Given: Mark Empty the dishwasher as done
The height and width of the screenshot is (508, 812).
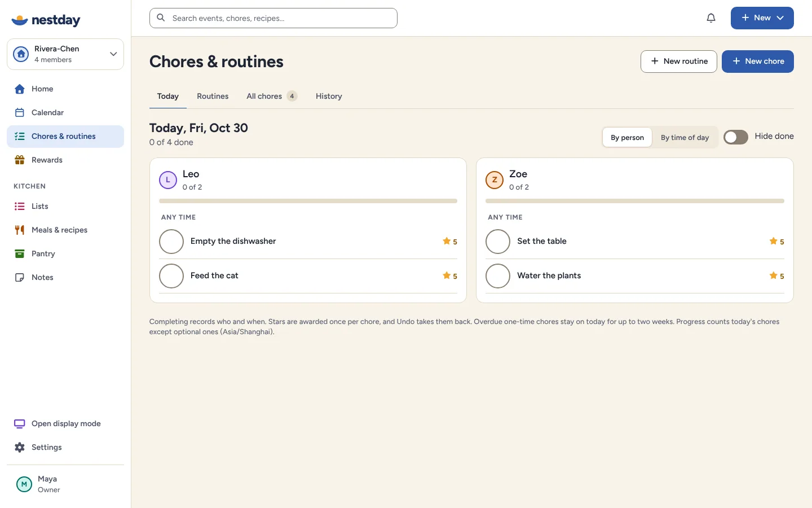Looking at the screenshot, I should (x=171, y=242).
